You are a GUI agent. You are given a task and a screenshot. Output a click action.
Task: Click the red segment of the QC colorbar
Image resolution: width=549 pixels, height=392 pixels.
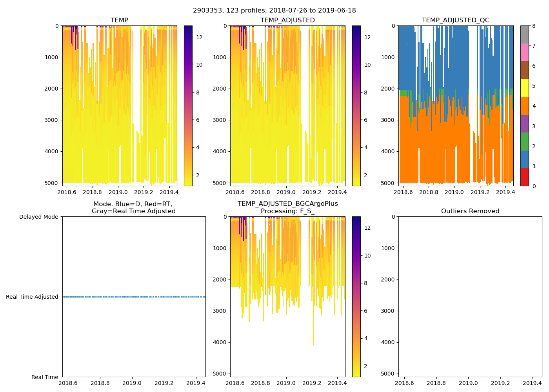click(524, 177)
